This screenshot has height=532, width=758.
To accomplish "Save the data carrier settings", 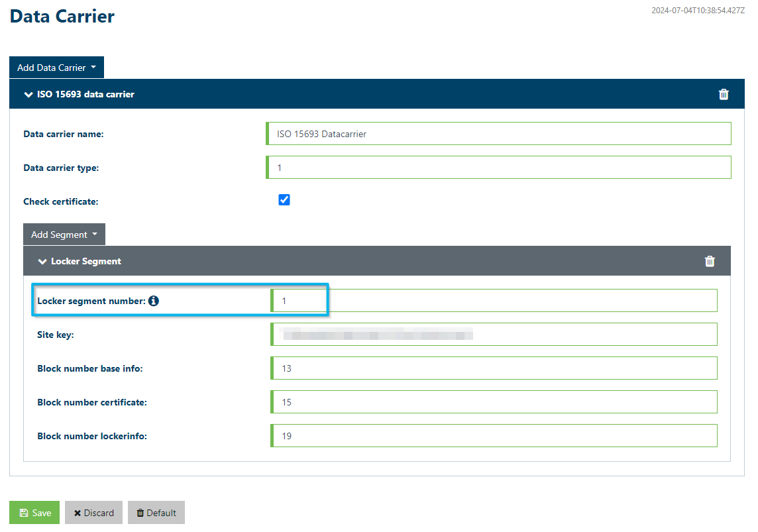I will tap(34, 513).
